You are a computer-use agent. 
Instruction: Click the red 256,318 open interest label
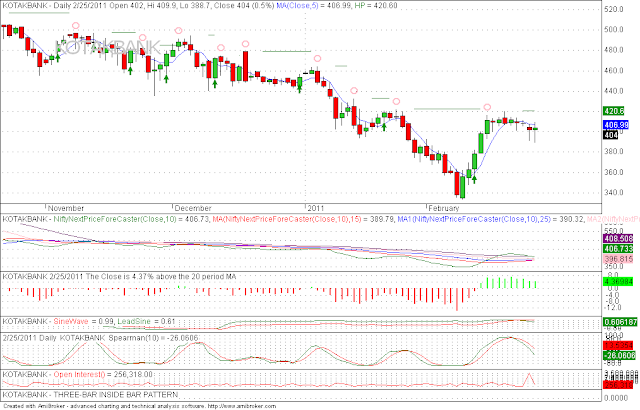click(618, 385)
